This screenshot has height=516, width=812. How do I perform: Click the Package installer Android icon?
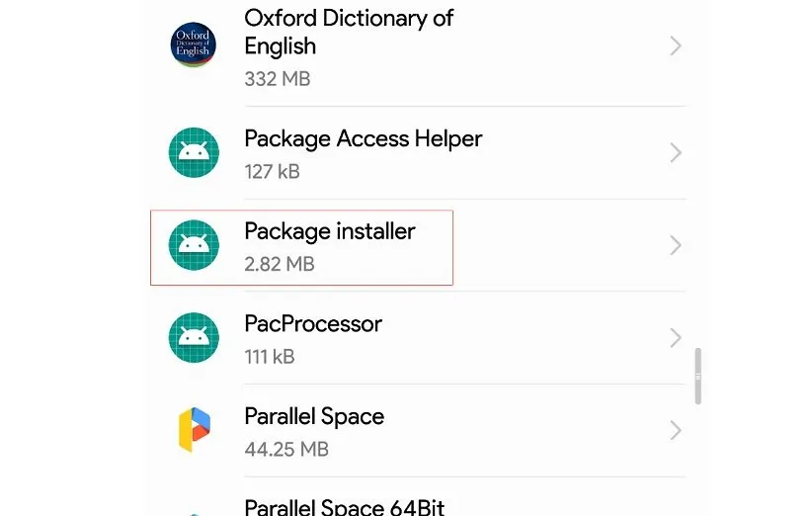194,245
